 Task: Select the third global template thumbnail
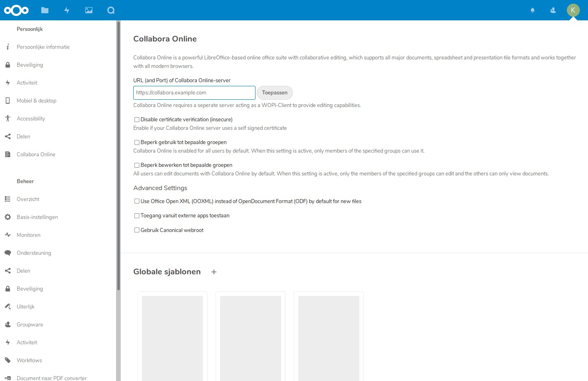pyautogui.click(x=329, y=336)
